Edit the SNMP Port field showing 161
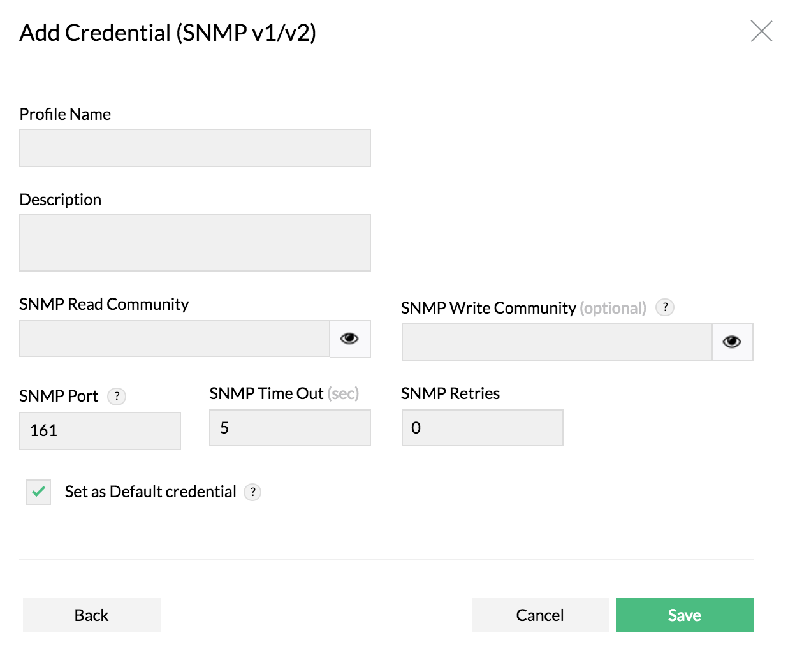 tap(100, 430)
